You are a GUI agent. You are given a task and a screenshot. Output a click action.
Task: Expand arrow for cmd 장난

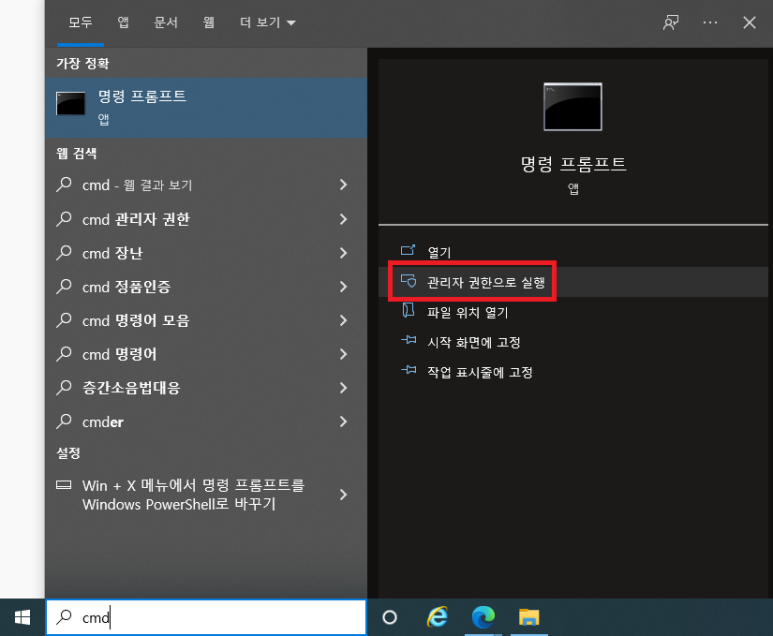344,253
